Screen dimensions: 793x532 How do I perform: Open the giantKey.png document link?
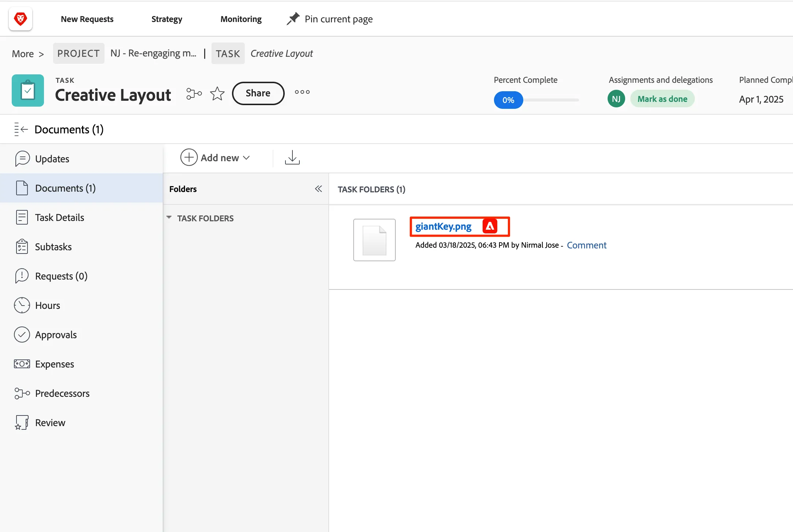pos(443,226)
